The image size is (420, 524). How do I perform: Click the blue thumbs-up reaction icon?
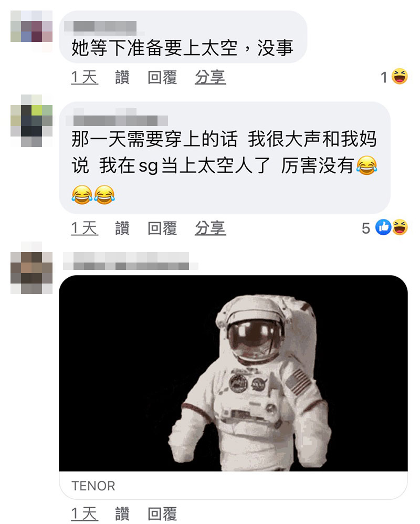point(383,227)
